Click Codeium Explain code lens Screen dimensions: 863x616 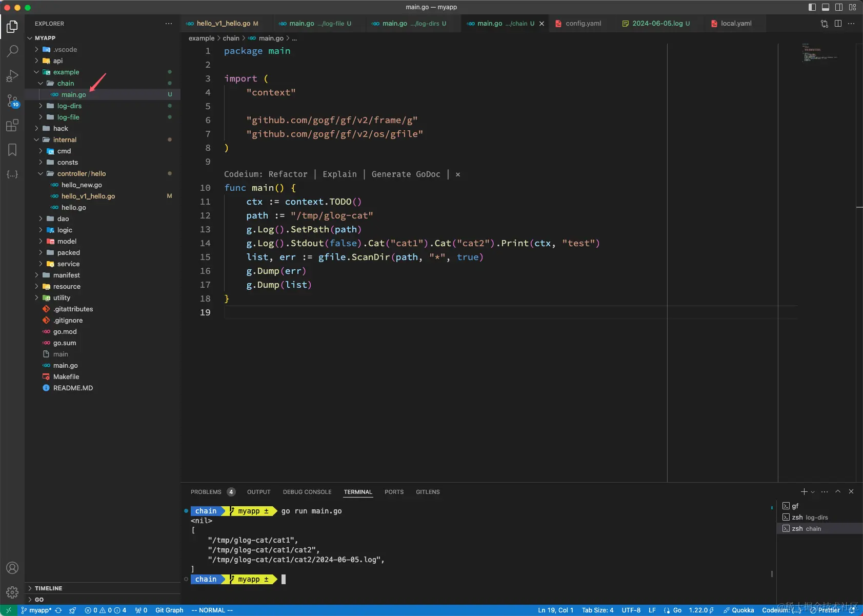click(x=339, y=174)
